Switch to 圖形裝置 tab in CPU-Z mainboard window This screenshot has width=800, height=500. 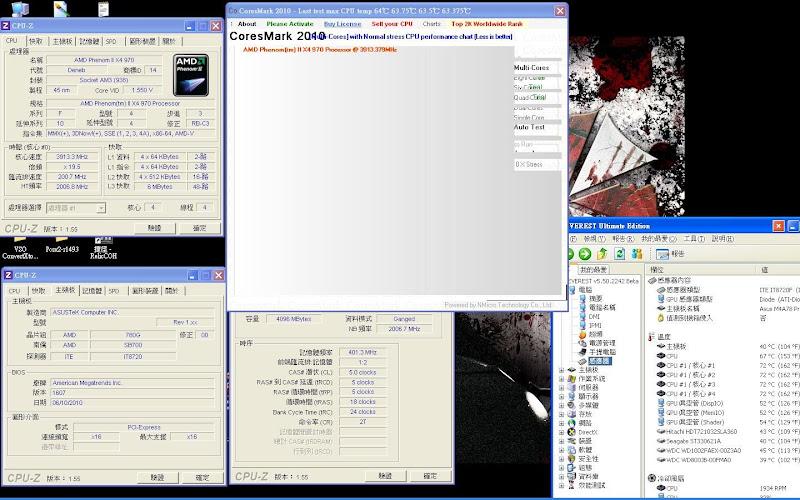pyautogui.click(x=145, y=291)
